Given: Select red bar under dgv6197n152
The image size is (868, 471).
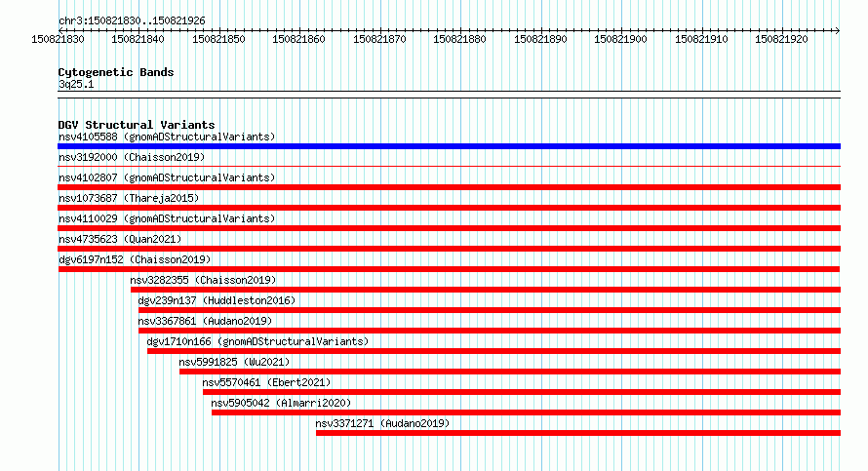Looking at the screenshot, I should [x=449, y=269].
